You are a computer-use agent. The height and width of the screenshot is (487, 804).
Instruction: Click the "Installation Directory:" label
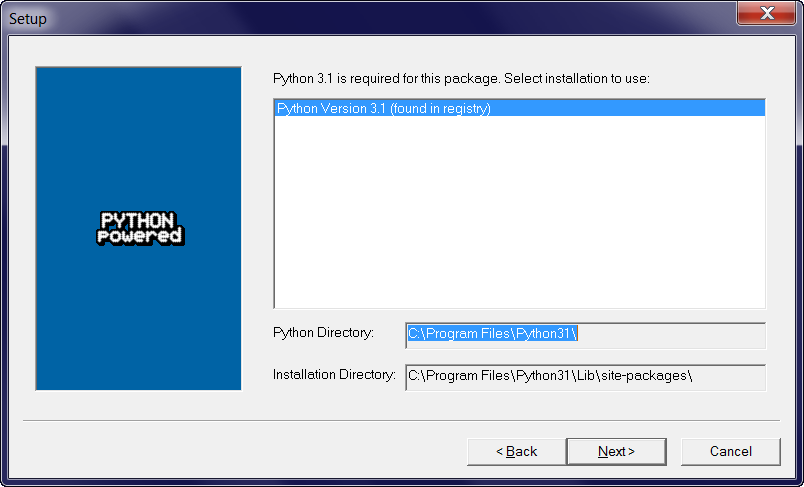[x=334, y=375]
